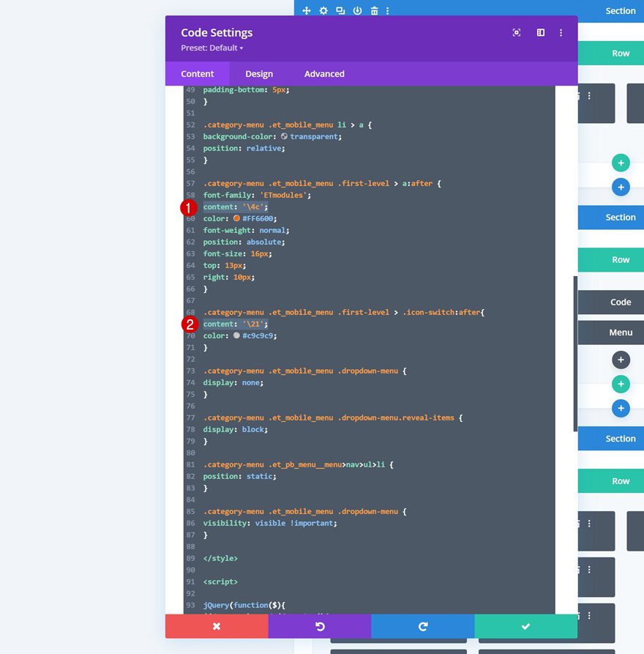Undo the last change with the purple arrow

pos(319,625)
